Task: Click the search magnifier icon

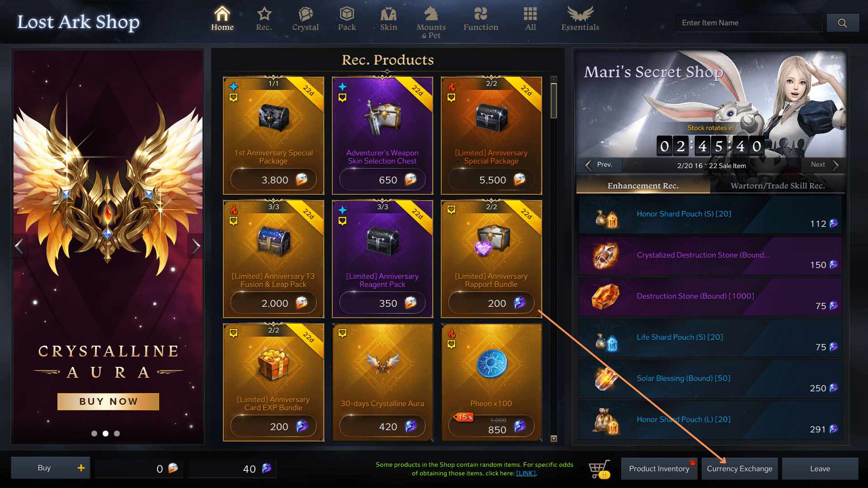Action: 842,23
